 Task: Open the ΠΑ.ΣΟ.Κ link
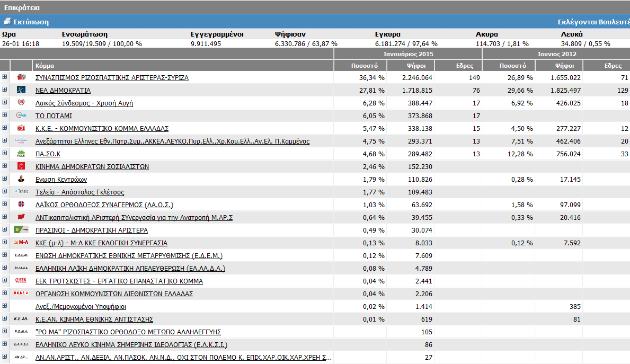tap(48, 154)
